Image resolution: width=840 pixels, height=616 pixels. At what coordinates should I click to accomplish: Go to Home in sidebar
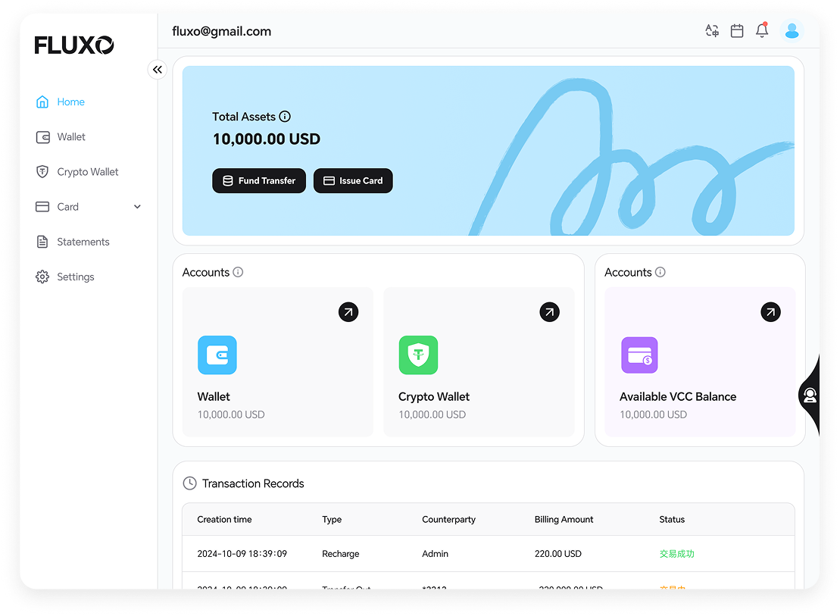tap(70, 102)
